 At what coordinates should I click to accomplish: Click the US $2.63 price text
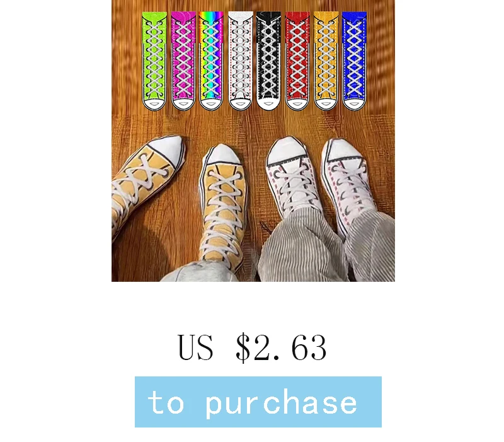(x=253, y=348)
